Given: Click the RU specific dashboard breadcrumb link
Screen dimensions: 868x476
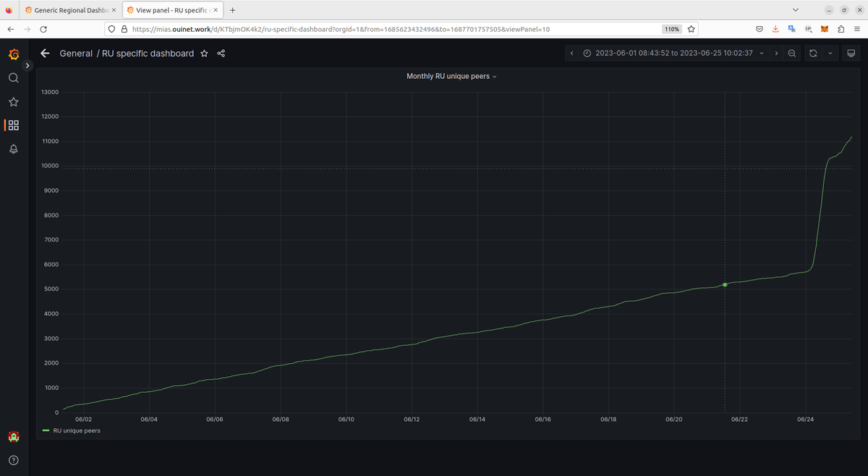Looking at the screenshot, I should pyautogui.click(x=148, y=54).
